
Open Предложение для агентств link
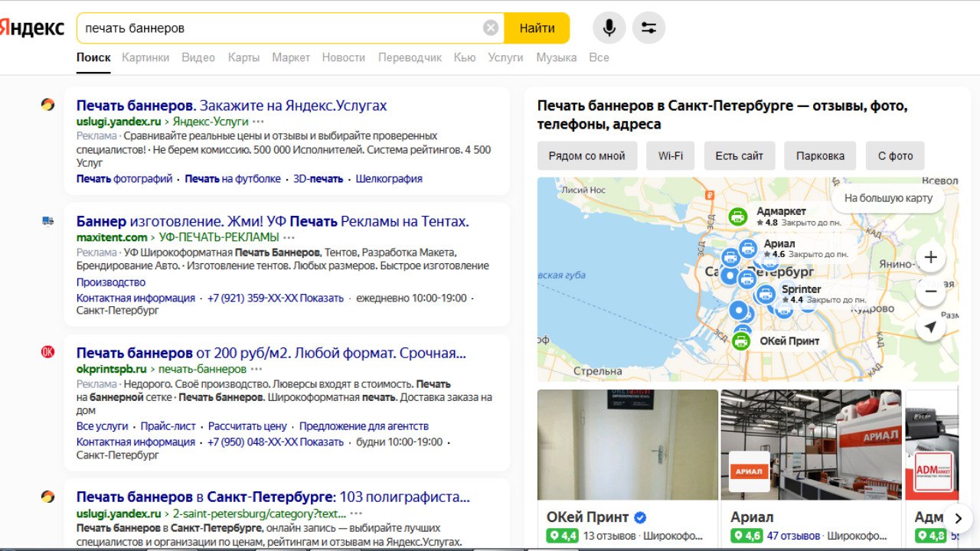coord(364,426)
